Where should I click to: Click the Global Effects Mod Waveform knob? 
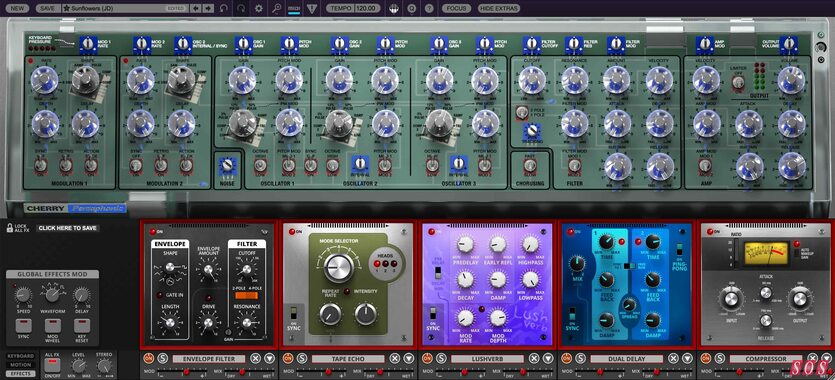(x=52, y=294)
